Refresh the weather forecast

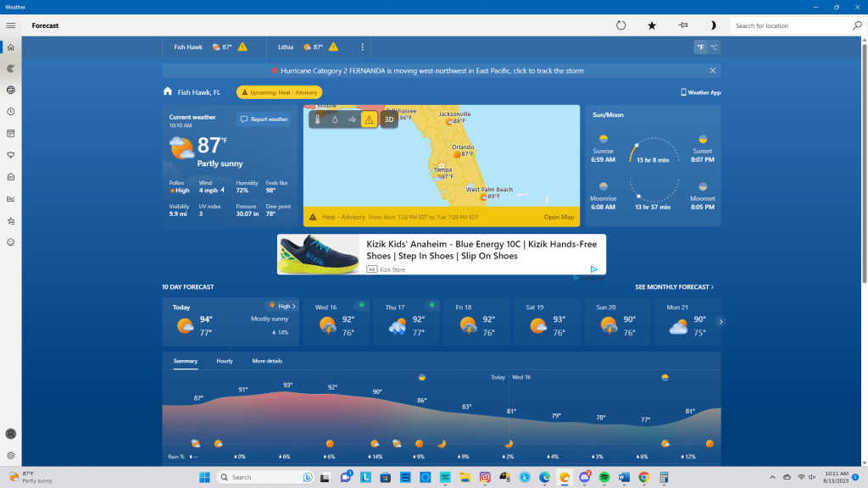click(x=620, y=25)
